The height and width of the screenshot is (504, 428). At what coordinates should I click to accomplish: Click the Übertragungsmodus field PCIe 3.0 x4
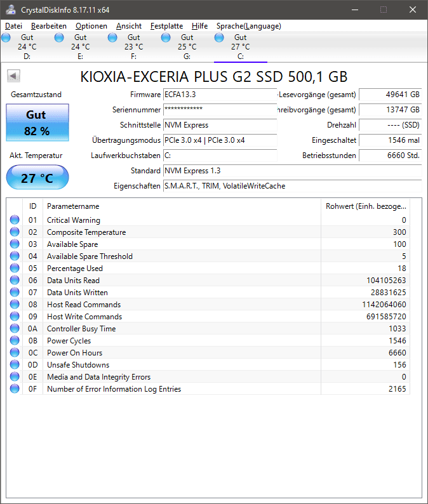coord(220,140)
